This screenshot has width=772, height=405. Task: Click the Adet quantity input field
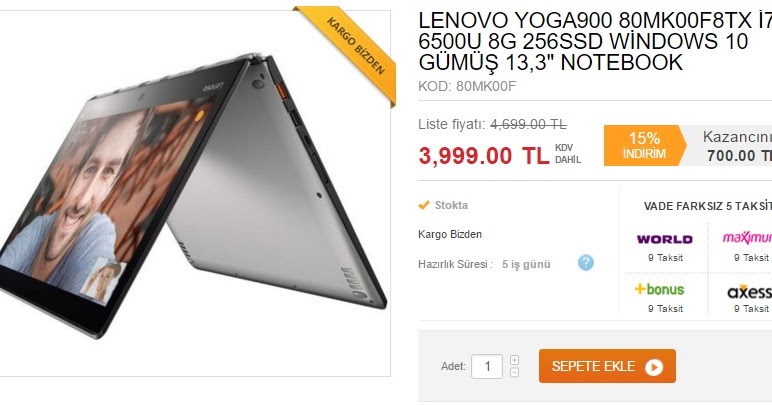[487, 367]
